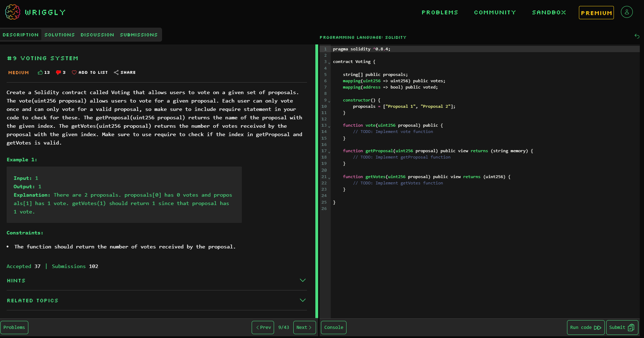644x338 pixels.
Task: Click the TODO Implement vote function comment
Action: tap(393, 132)
